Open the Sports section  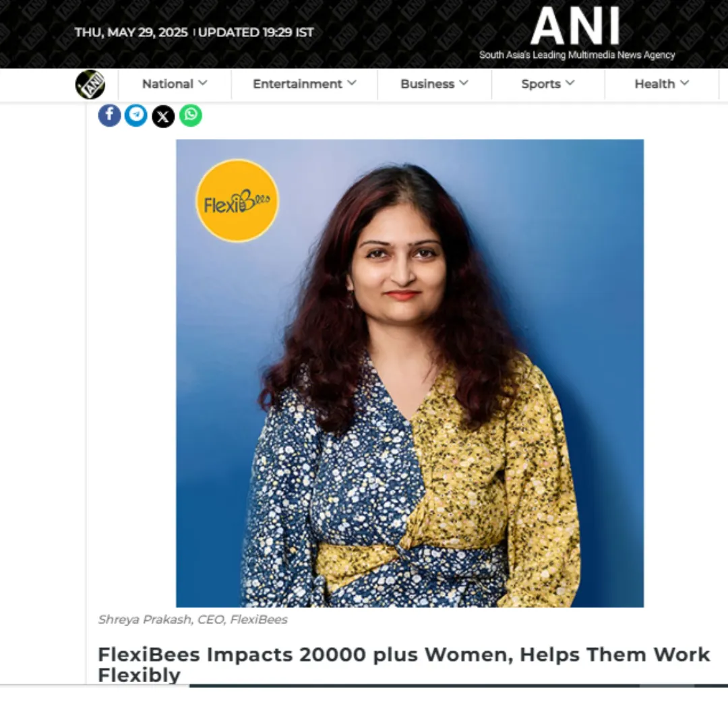[x=541, y=84]
